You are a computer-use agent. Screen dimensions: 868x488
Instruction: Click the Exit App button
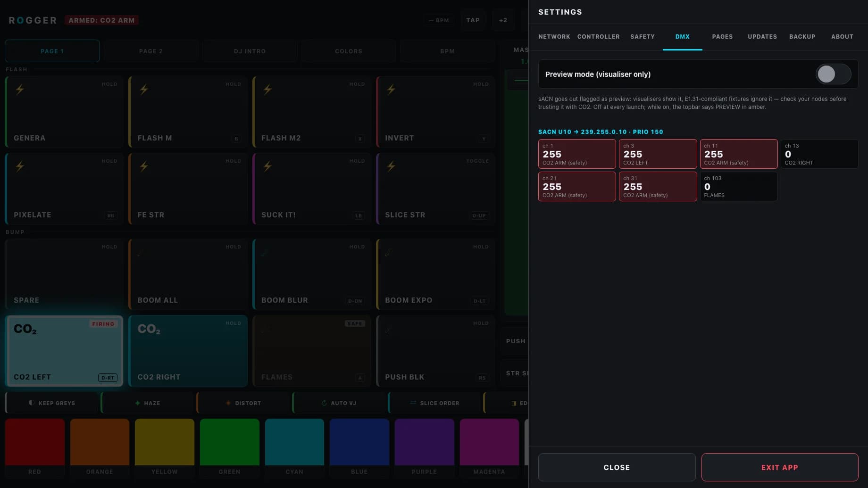(x=779, y=467)
